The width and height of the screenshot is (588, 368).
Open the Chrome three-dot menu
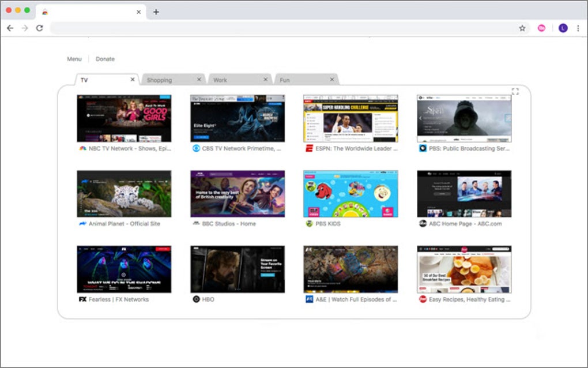578,28
